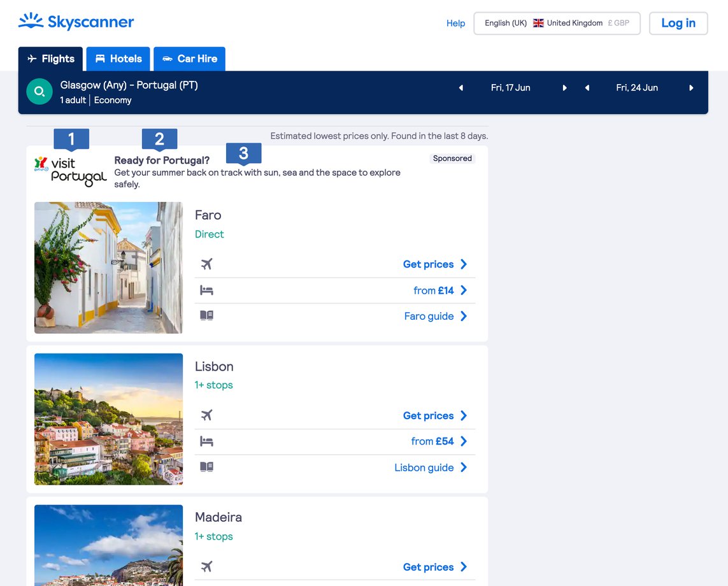Click the 1 adult traveller summary
Screen dimensions: 728x586
click(73, 100)
